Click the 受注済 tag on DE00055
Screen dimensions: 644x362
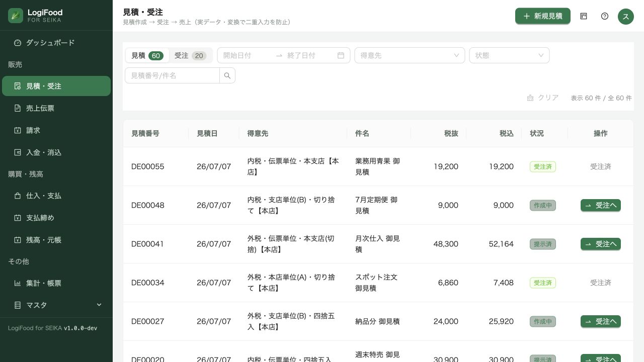pos(543,166)
